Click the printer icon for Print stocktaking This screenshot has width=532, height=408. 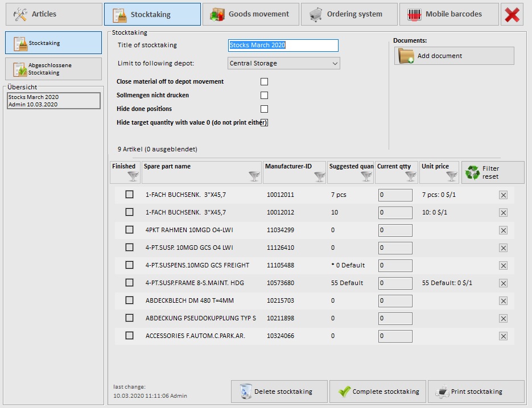tap(442, 391)
